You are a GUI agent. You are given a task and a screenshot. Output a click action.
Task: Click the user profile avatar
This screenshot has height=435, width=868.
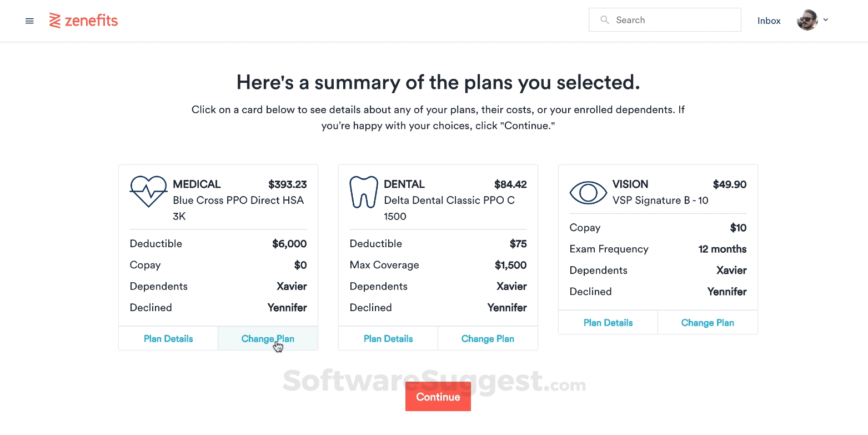(x=807, y=20)
